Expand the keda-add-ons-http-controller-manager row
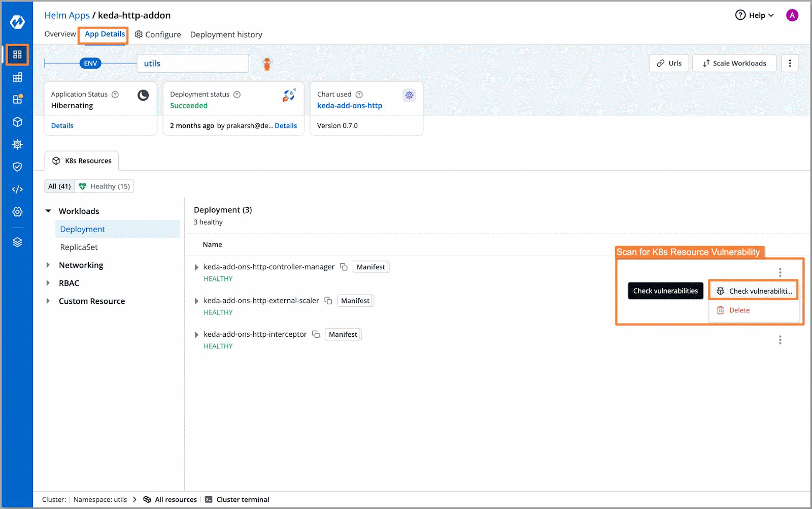This screenshot has height=509, width=812. pyautogui.click(x=196, y=267)
